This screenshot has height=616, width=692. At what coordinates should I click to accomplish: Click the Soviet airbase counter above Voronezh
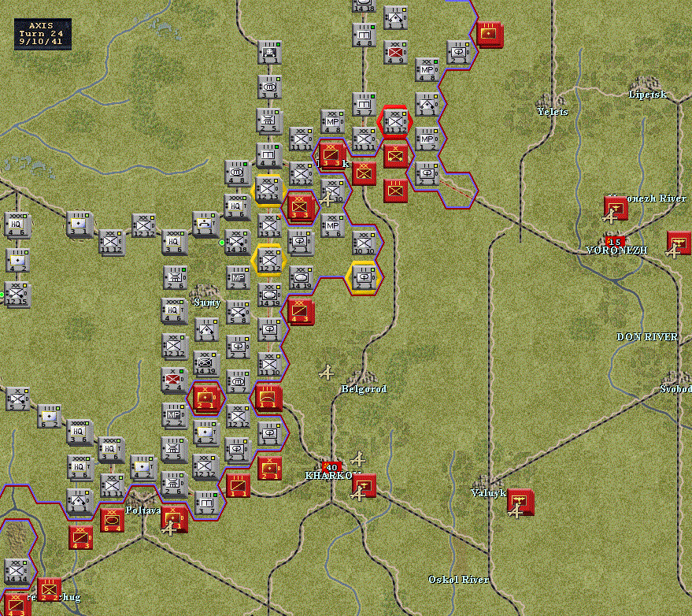[x=616, y=209]
